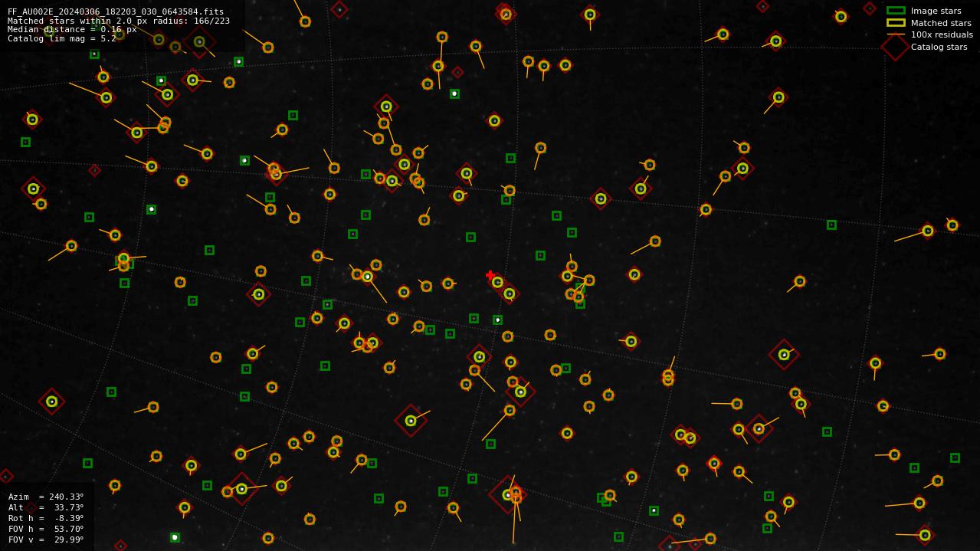Viewport: 980px width, 551px height.
Task: Click the red cross field-center marker
Action: (x=490, y=275)
